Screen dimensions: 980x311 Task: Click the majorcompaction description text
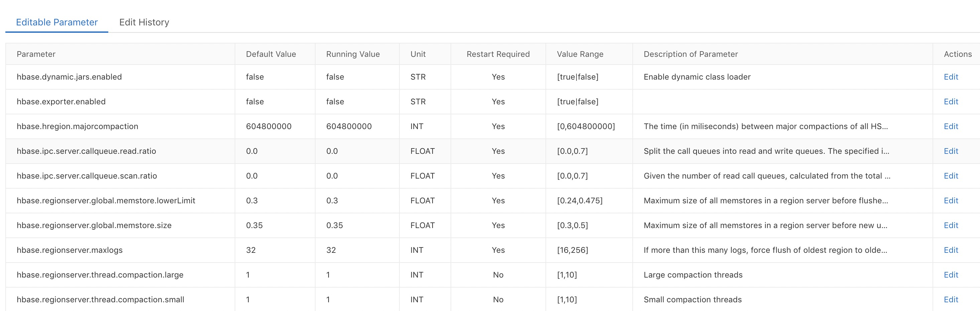point(765,126)
